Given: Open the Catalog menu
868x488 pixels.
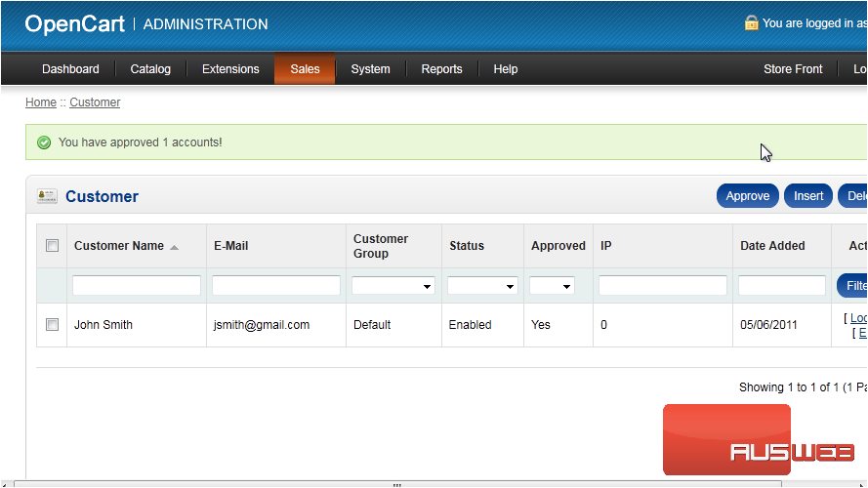Looking at the screenshot, I should coord(150,69).
